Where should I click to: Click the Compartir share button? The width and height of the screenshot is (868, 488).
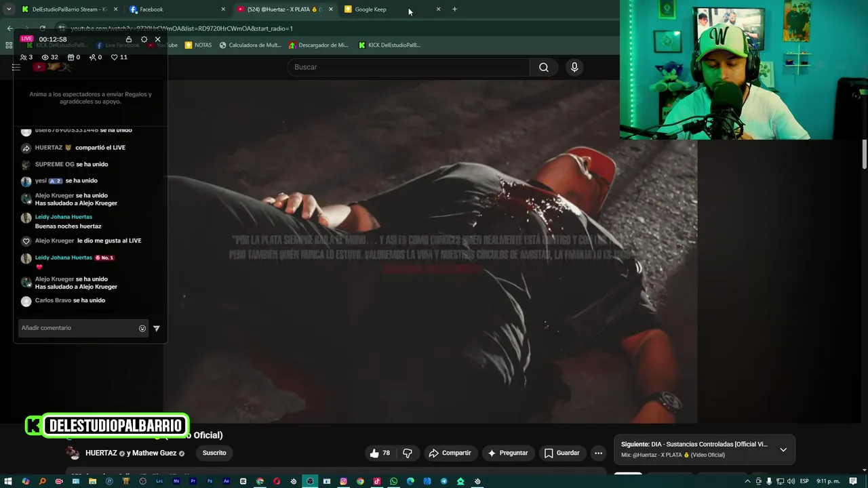tap(450, 453)
